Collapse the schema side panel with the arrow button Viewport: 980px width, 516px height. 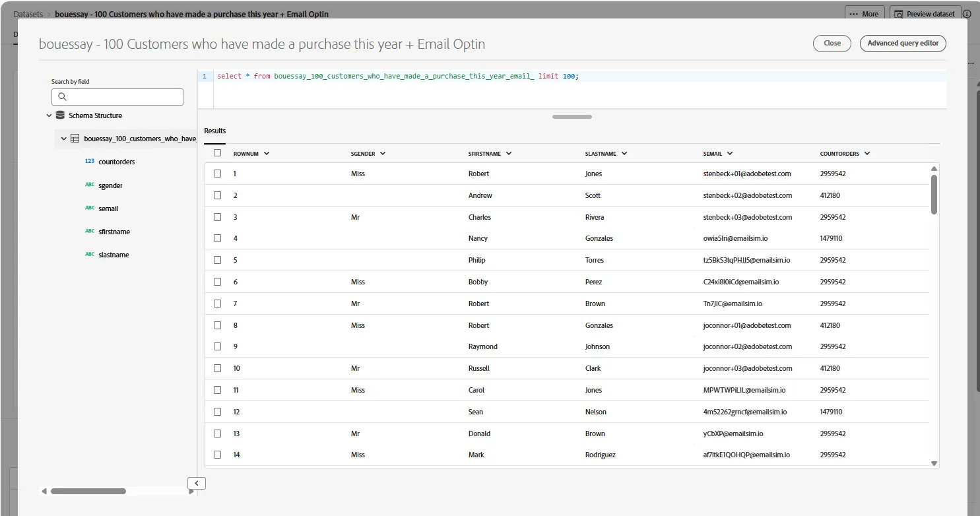coord(197,483)
